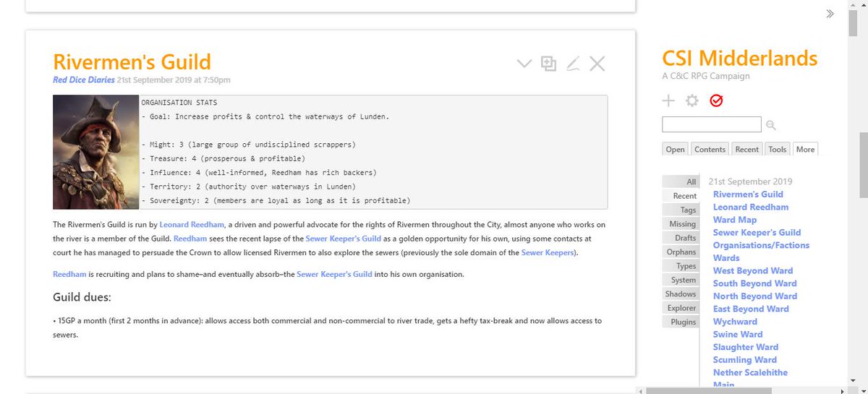Hide the sidebar with the double chevron
The image size is (868, 394).
coord(830,14)
